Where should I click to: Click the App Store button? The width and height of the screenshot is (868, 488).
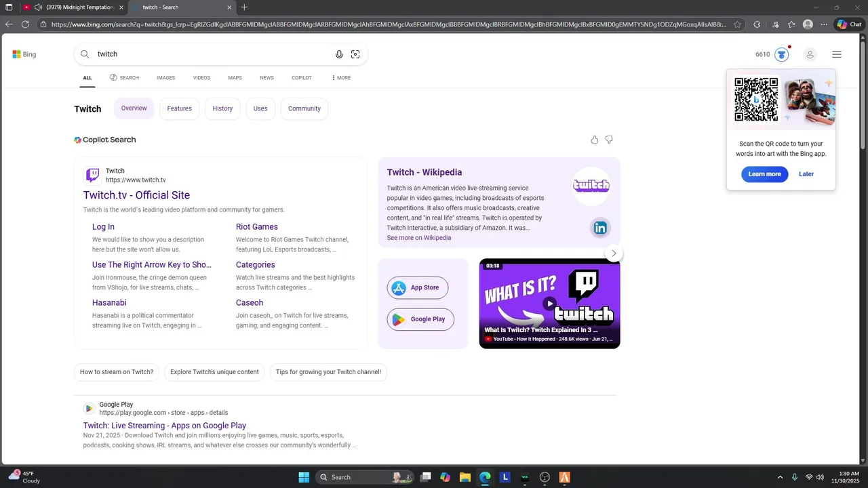(x=418, y=287)
